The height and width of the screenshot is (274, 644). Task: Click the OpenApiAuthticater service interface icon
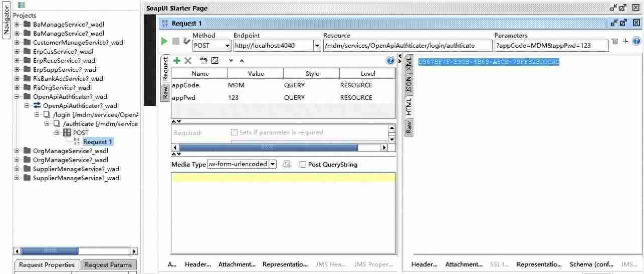[x=37, y=106]
